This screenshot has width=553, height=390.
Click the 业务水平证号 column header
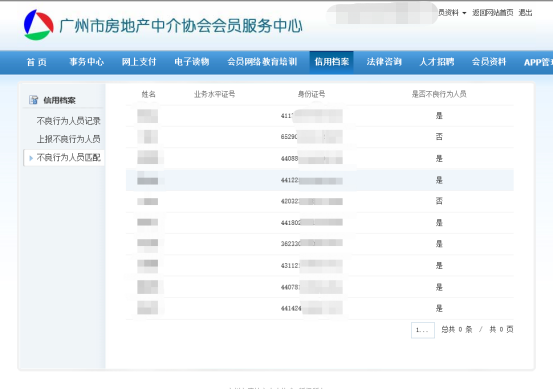pos(214,94)
